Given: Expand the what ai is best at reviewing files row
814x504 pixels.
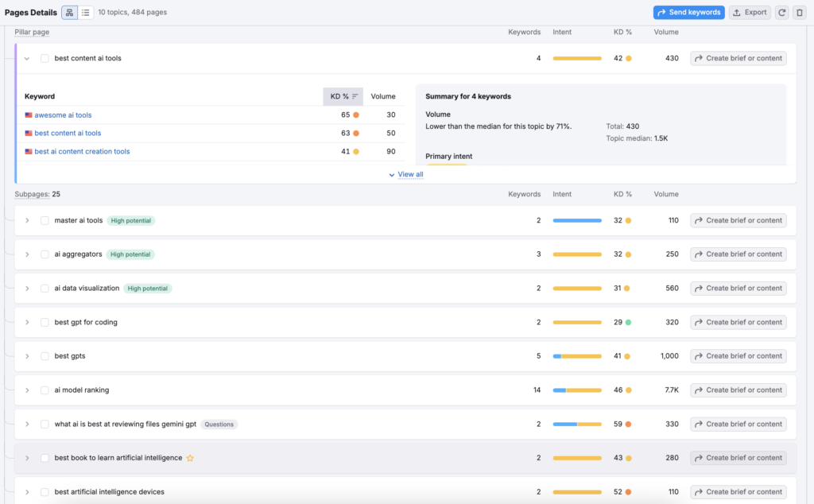Looking at the screenshot, I should (27, 424).
